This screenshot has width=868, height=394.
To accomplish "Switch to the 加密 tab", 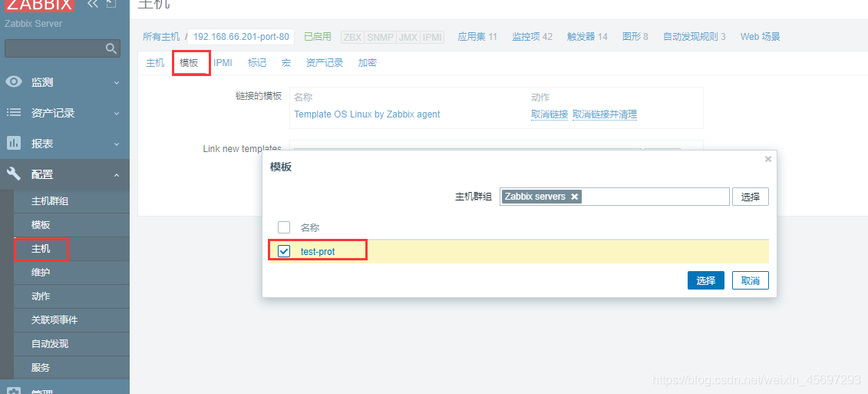I will [x=367, y=63].
